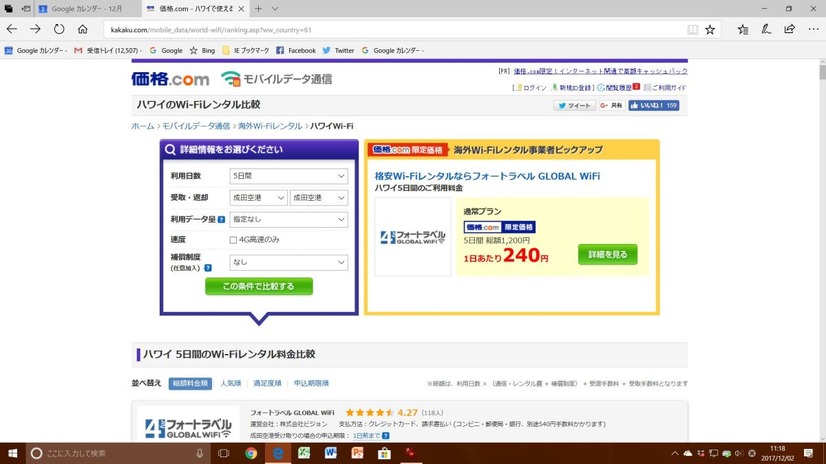The image size is (826, 464).
Task: Open the Windows Start menu
Action: (13, 453)
